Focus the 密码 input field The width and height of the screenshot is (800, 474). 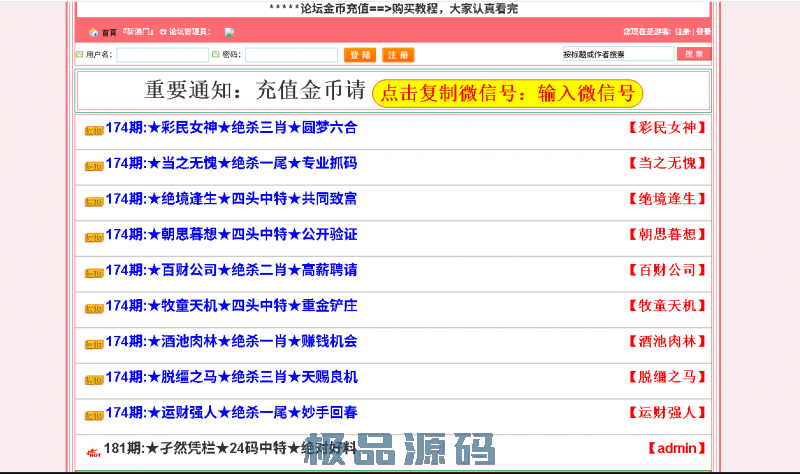click(x=291, y=55)
